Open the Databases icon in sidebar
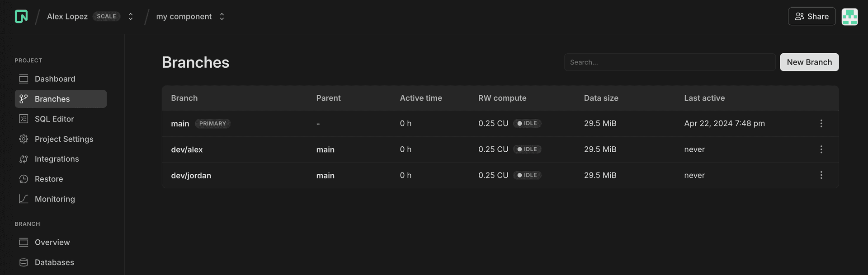Screen dimensions: 868x275 click(24, 262)
